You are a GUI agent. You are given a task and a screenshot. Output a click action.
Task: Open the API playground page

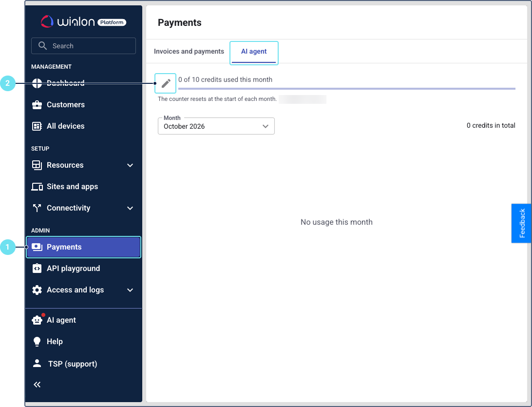[73, 268]
